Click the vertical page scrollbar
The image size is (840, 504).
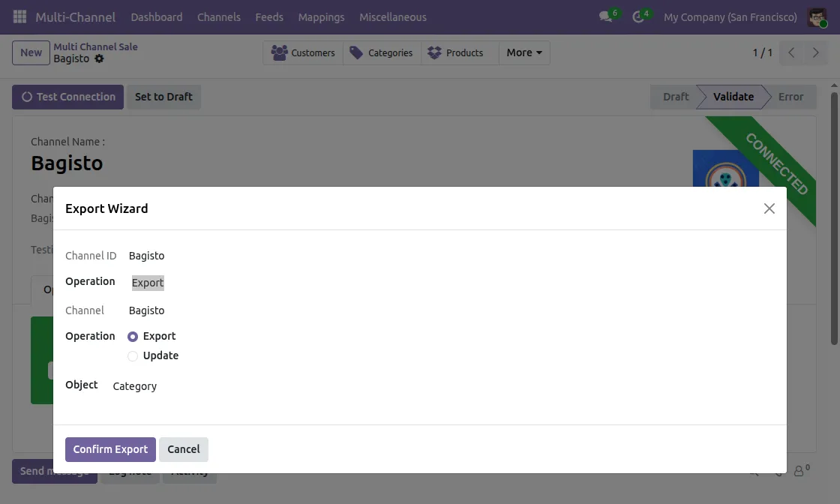click(834, 218)
